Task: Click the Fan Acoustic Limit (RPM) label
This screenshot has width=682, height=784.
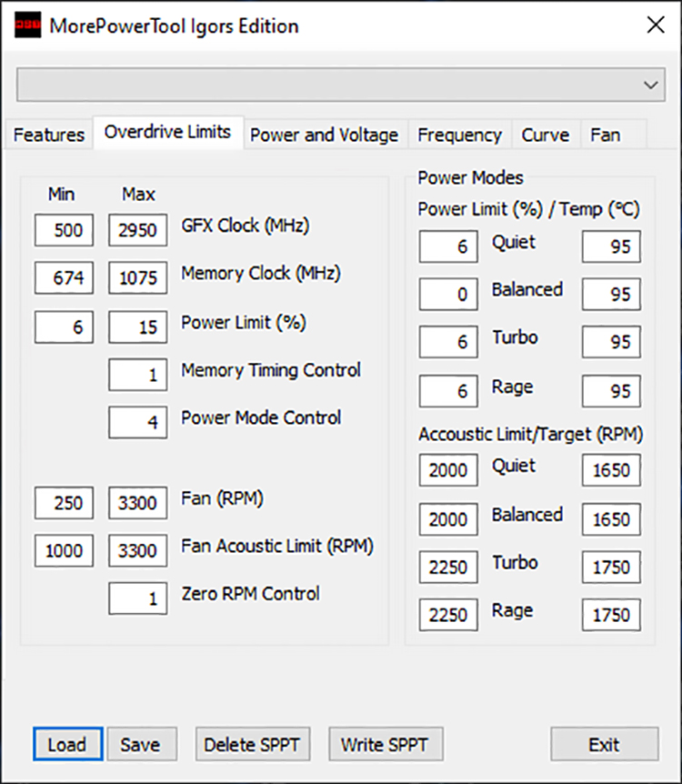Action: (277, 546)
